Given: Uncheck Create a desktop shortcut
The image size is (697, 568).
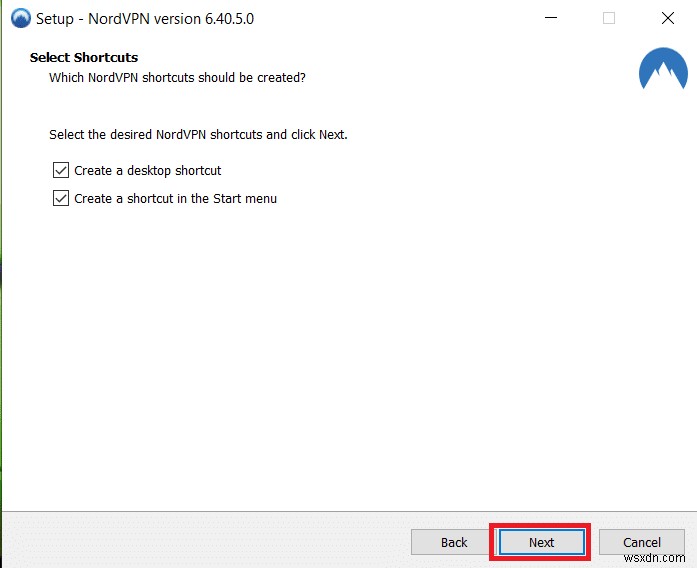Looking at the screenshot, I should [x=61, y=170].
